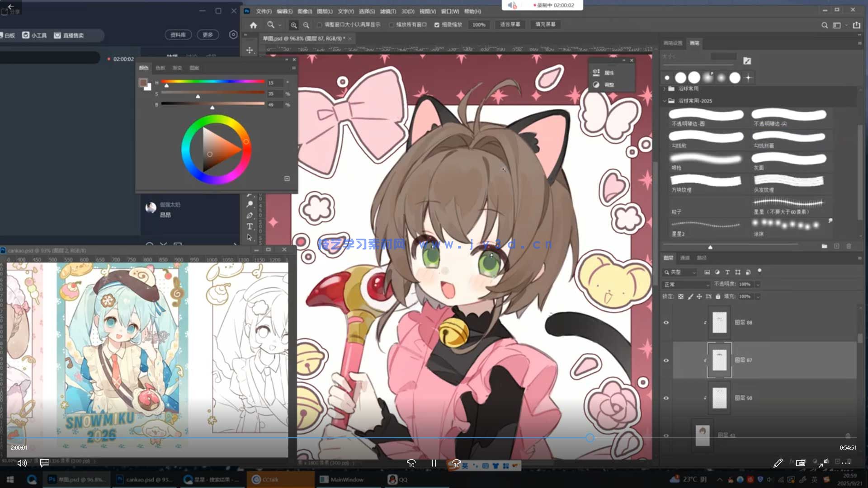Collapse the 浴球常用-2025 brush folder
The height and width of the screenshot is (488, 868).
pos(665,101)
